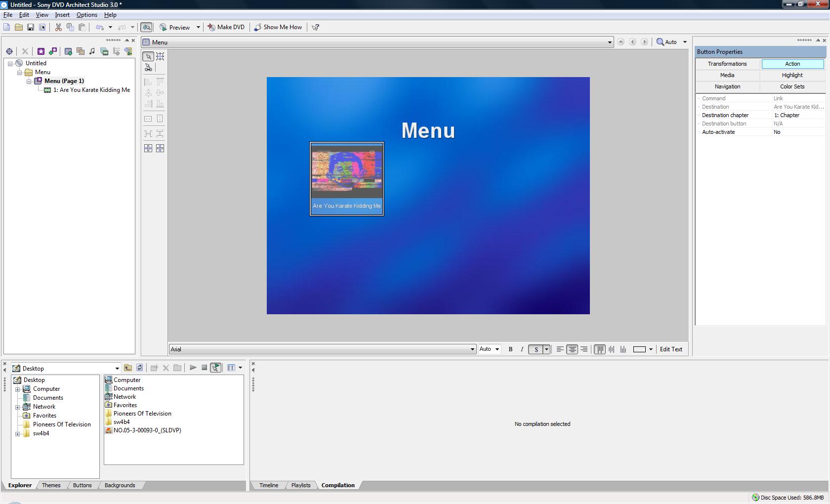Select the arrow Selection tool
The height and width of the screenshot is (504, 830).
coord(148,56)
